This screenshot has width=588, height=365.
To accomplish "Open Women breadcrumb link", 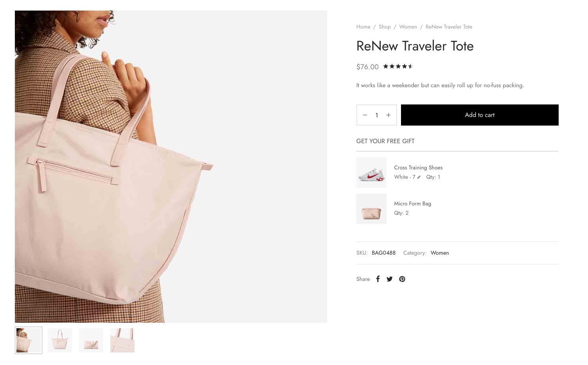I will tap(408, 27).
